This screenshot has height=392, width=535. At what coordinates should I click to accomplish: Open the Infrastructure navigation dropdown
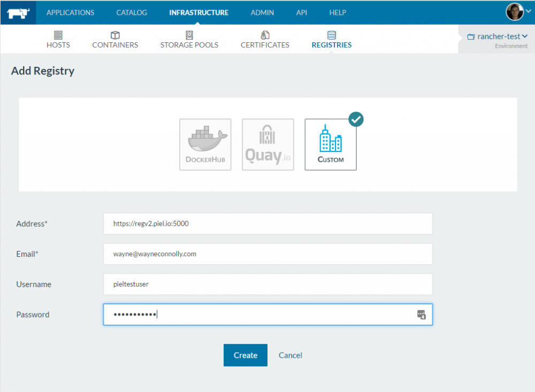pos(198,12)
